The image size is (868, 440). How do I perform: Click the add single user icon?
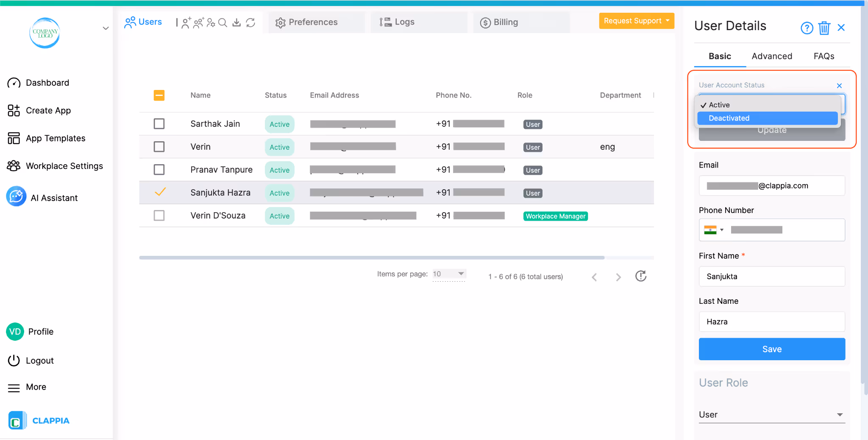pos(186,22)
